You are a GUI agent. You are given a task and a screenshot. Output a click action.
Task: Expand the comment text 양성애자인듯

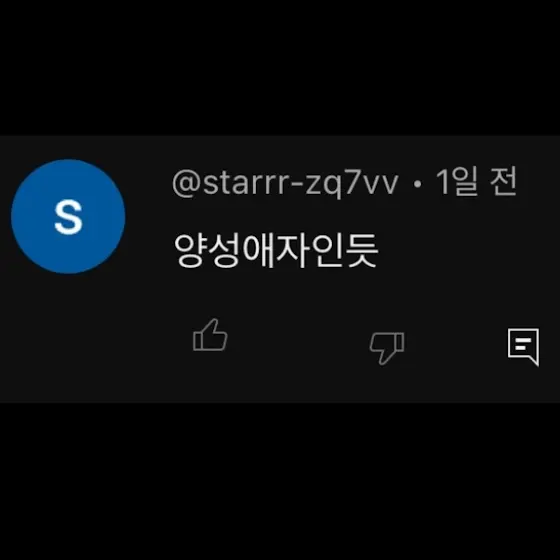coord(275,250)
